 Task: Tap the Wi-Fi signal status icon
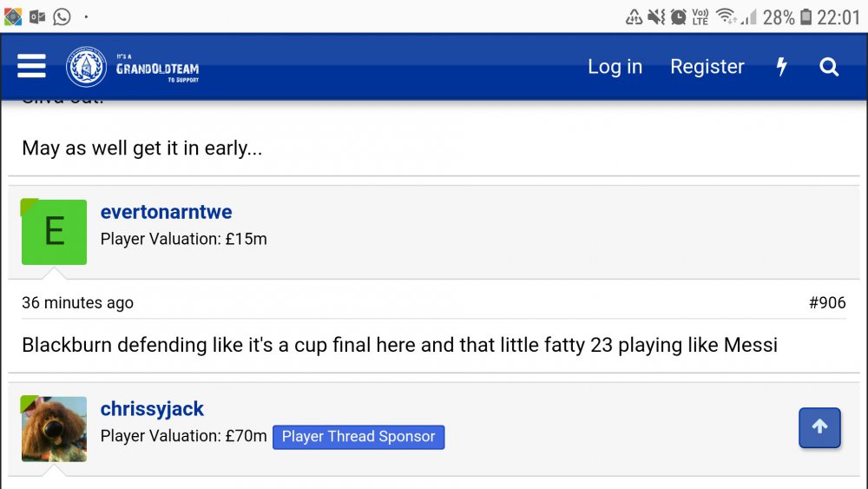(x=726, y=17)
